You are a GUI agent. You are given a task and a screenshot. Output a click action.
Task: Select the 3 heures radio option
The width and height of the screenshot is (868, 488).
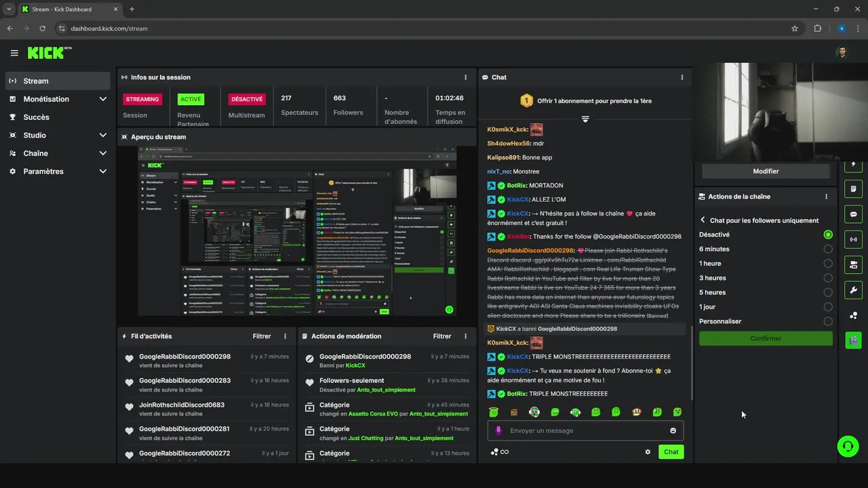pyautogui.click(x=828, y=278)
